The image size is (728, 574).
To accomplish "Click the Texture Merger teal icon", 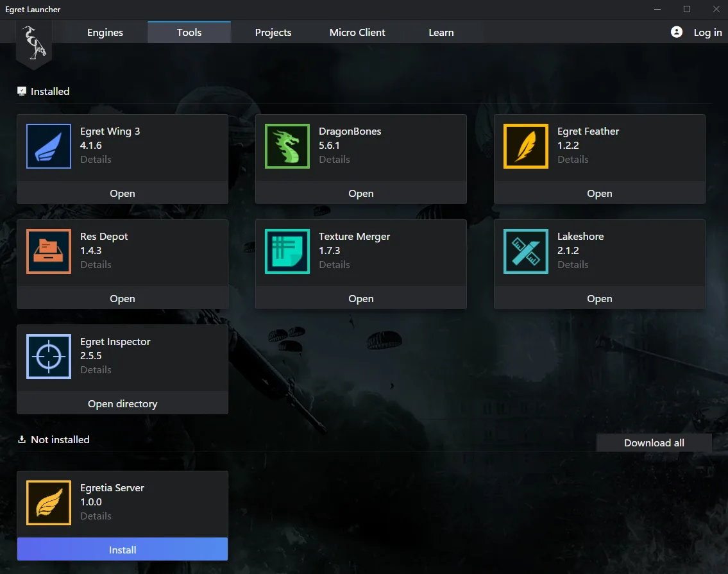I will pyautogui.click(x=287, y=251).
